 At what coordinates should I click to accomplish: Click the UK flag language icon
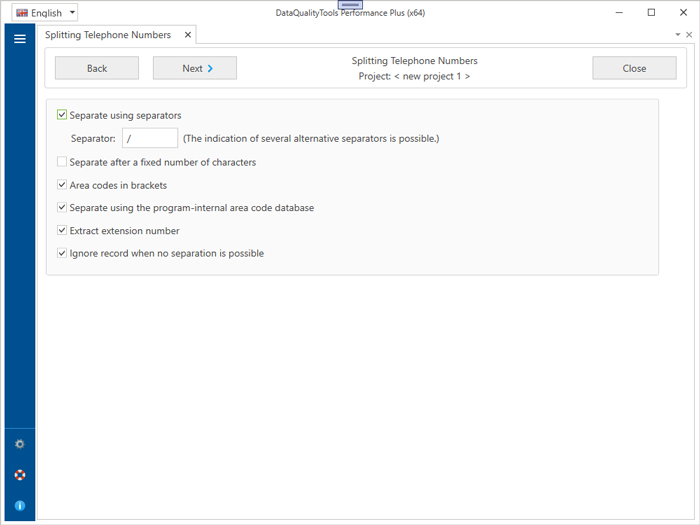pyautogui.click(x=22, y=13)
